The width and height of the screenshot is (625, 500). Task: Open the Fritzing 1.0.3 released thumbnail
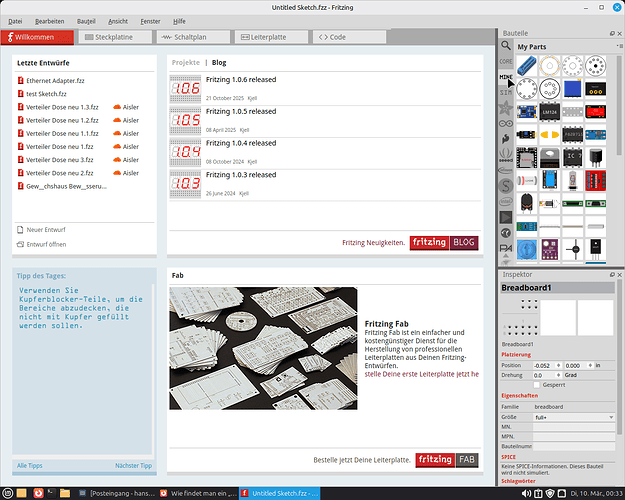click(185, 184)
